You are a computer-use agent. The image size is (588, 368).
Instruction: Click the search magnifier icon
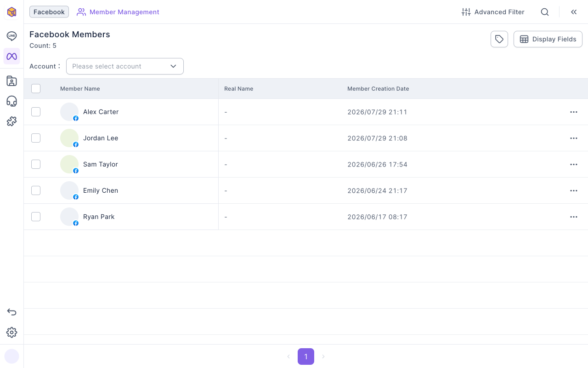545,12
